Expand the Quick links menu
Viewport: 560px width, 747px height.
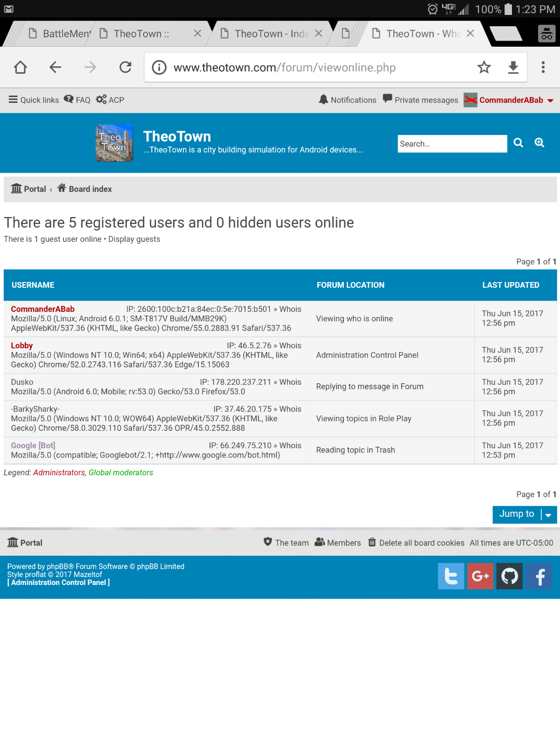(x=34, y=100)
